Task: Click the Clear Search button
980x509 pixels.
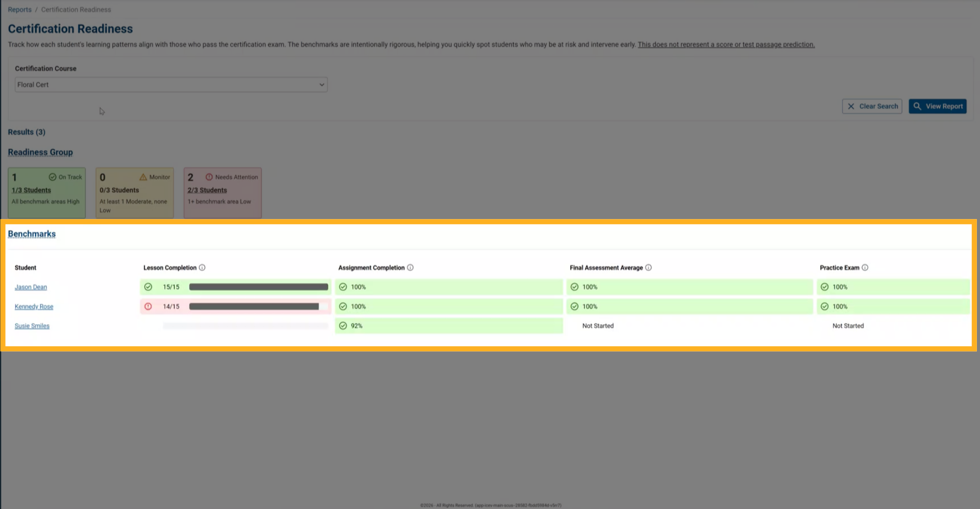Action: 872,106
